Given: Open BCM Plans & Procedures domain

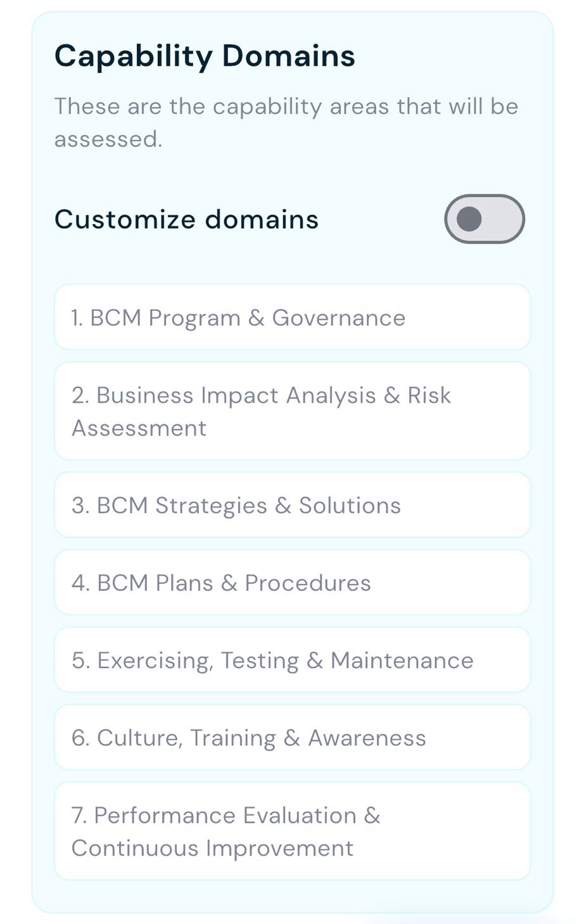Looking at the screenshot, I should click(x=292, y=583).
